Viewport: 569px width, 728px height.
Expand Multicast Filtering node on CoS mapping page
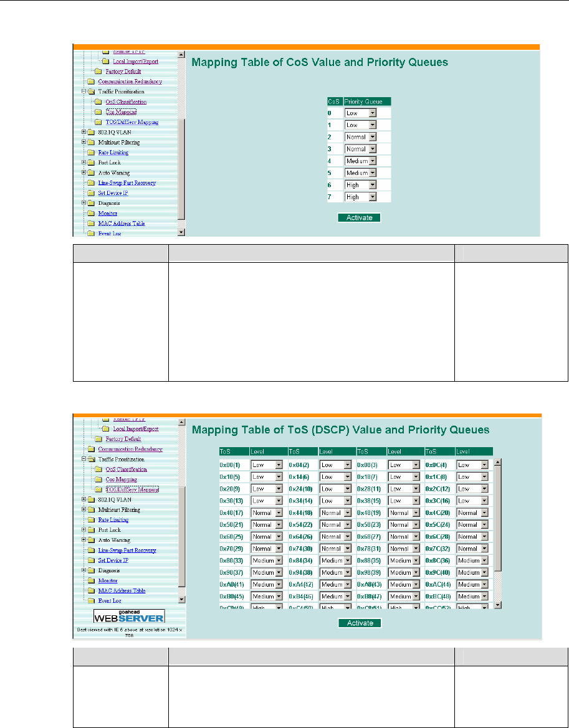(84, 142)
